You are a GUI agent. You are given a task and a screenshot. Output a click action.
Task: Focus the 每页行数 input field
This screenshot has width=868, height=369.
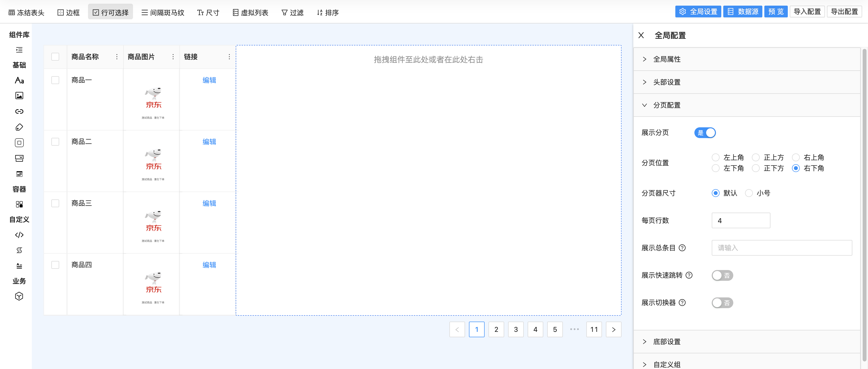(x=741, y=220)
